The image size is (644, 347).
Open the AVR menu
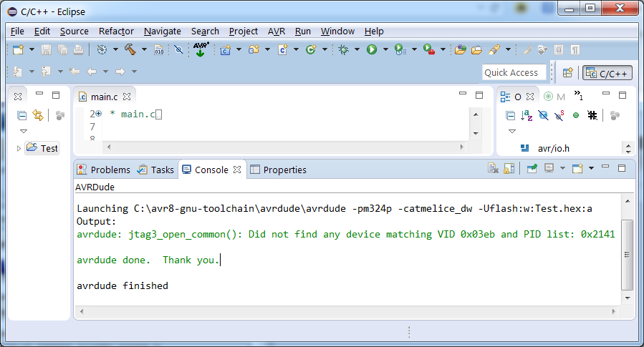(277, 31)
